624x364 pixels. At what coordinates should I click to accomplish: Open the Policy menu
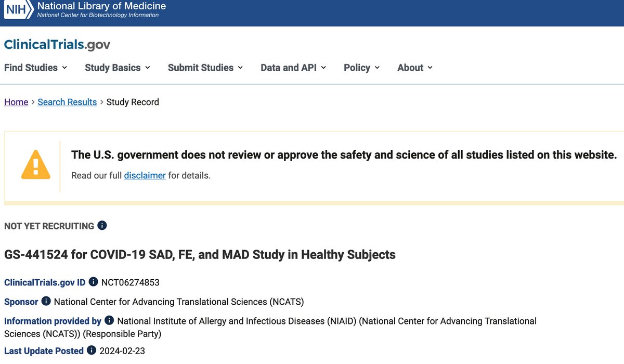point(361,68)
